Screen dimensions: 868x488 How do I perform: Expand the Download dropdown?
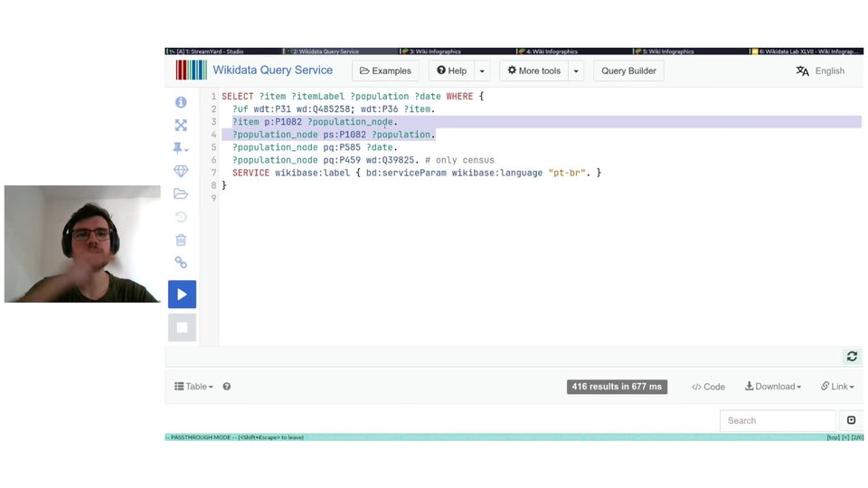(773, 387)
